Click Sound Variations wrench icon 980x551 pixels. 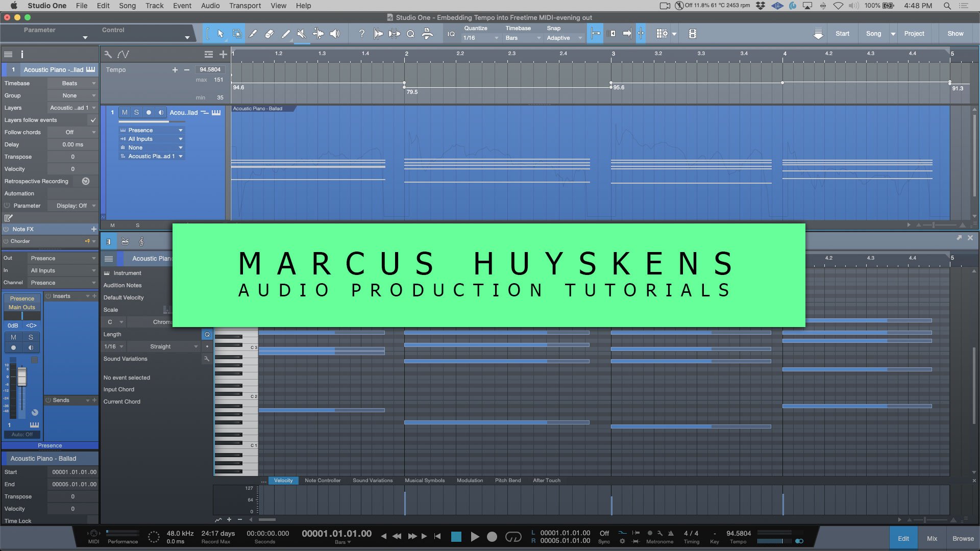(x=207, y=359)
